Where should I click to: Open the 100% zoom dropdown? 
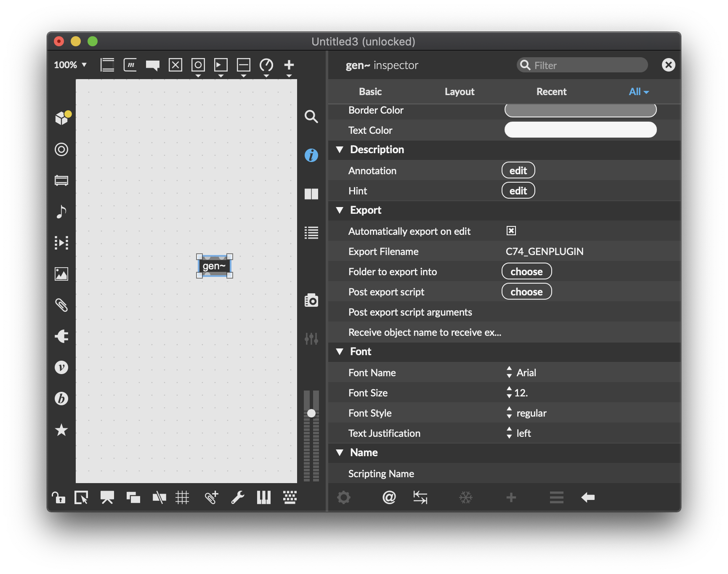[x=70, y=65]
